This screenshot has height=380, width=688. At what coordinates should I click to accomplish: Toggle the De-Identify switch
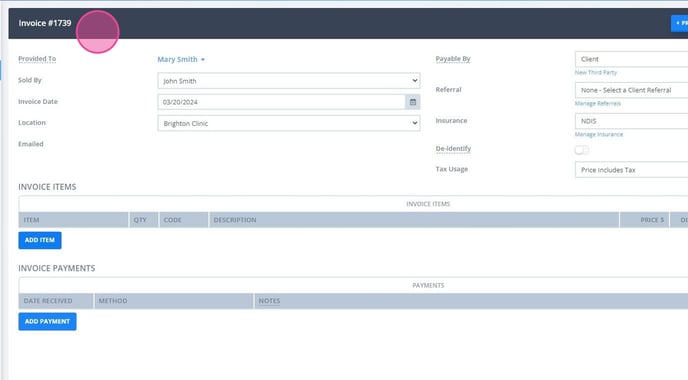pyautogui.click(x=581, y=150)
